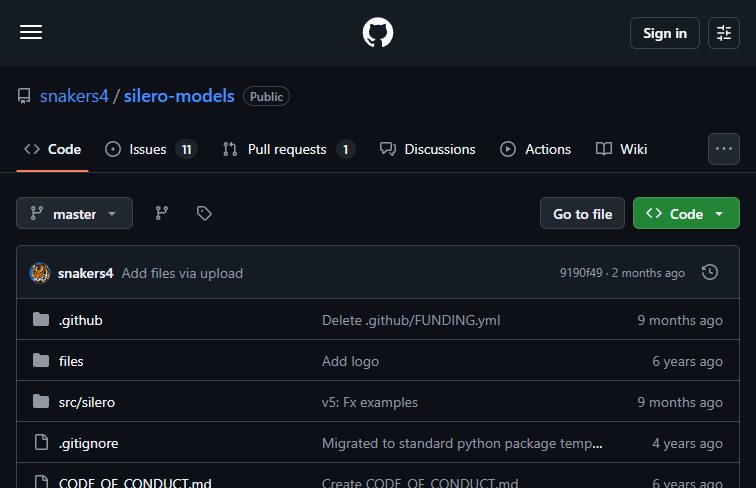
Task: Open the Discussions tab
Action: [427, 149]
